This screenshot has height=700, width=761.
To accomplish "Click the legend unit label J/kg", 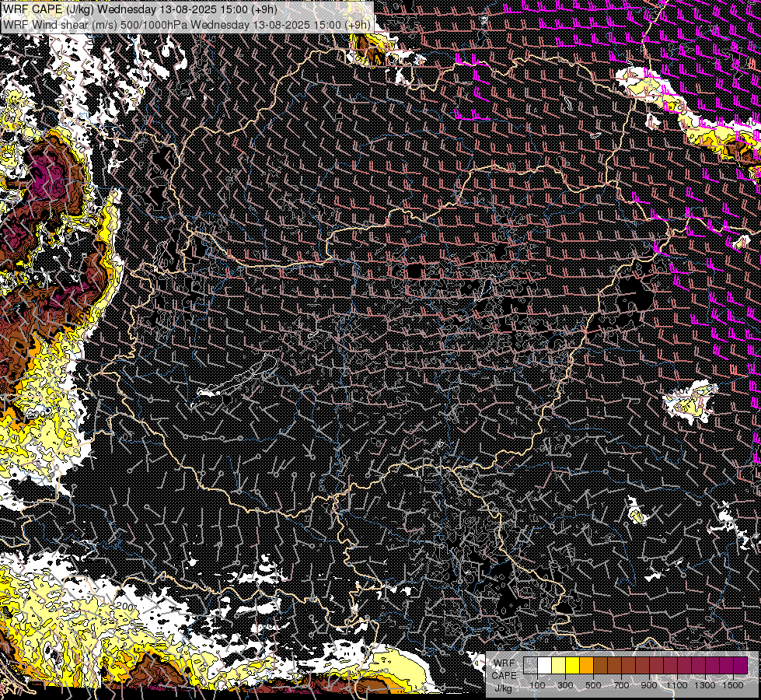I will point(503,688).
